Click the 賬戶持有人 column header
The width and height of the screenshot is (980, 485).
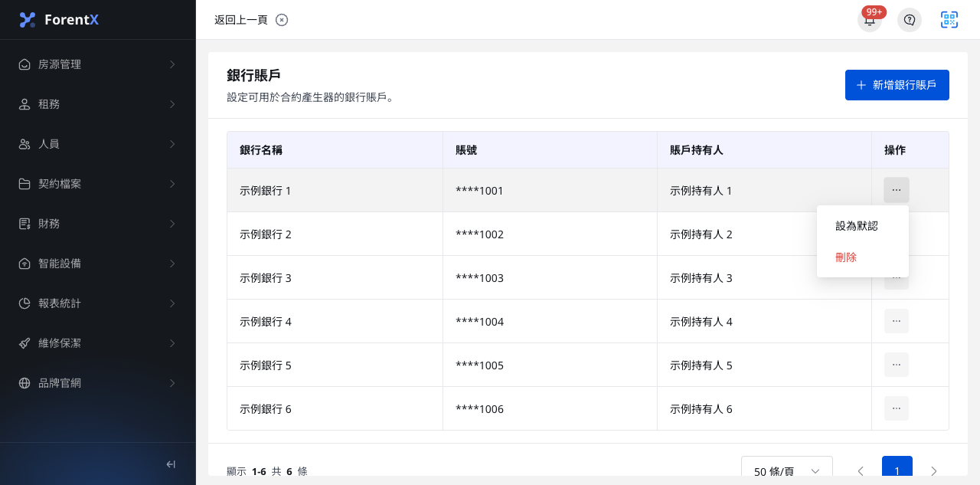click(765, 150)
